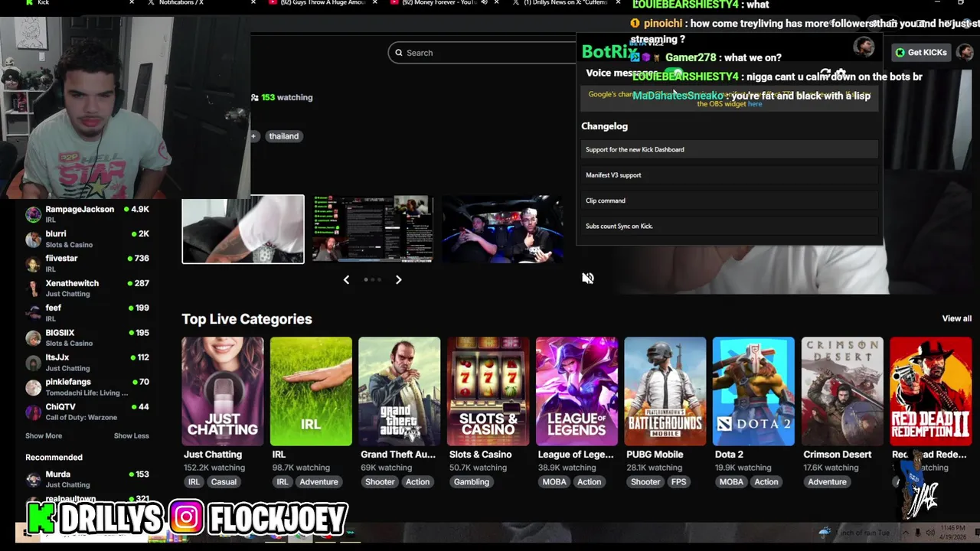Collapse the list with Show Less

[x=132, y=436]
